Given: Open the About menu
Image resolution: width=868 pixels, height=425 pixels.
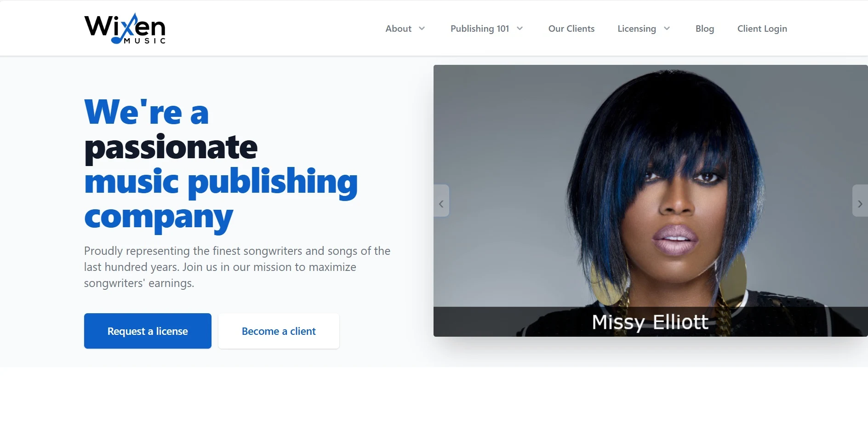Looking at the screenshot, I should 398,29.
